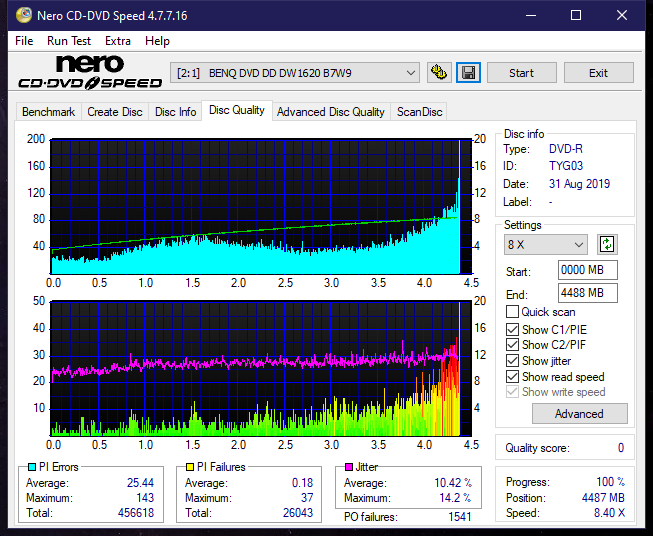Click the disc ID value TYG03
Screen dimensions: 653x536
tap(566, 166)
